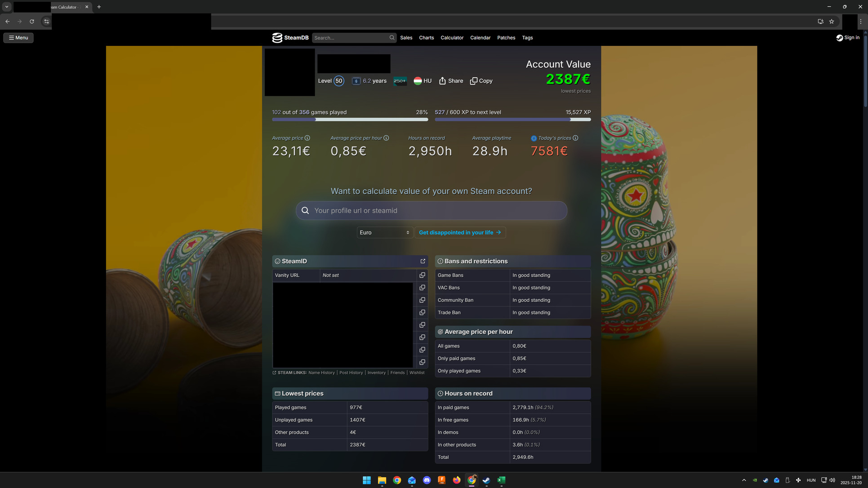Expand the browser tab list chevron
This screenshot has width=868, height=488.
[7, 7]
